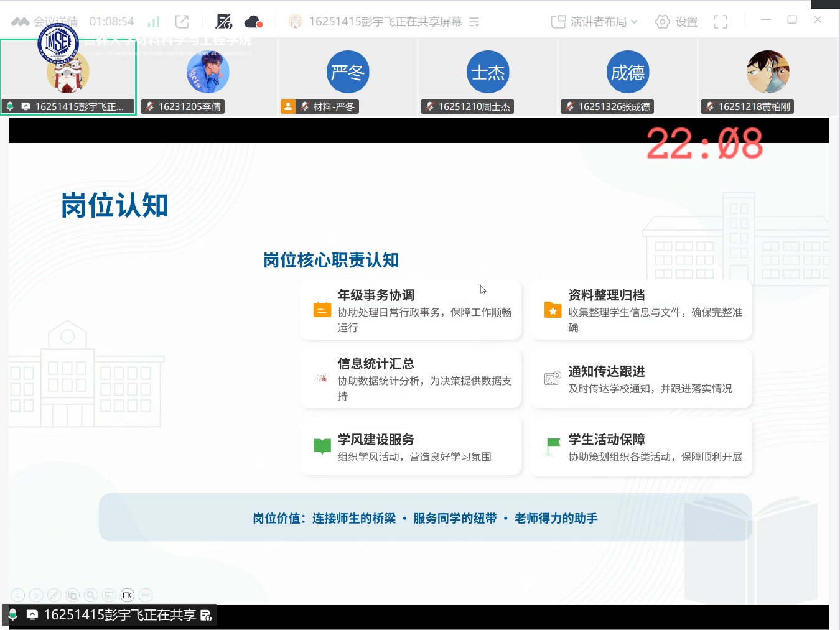Expand the list icon beside the sharing name
The image size is (840, 630).
[474, 22]
